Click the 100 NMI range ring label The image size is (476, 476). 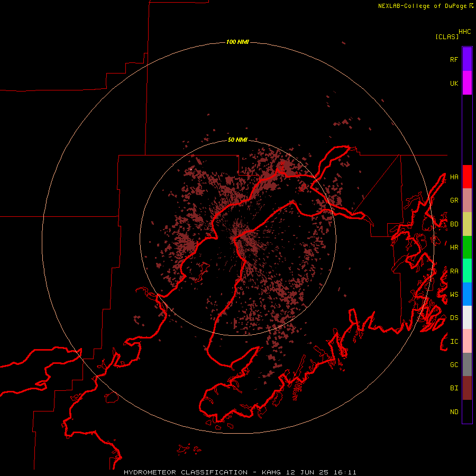point(237,42)
